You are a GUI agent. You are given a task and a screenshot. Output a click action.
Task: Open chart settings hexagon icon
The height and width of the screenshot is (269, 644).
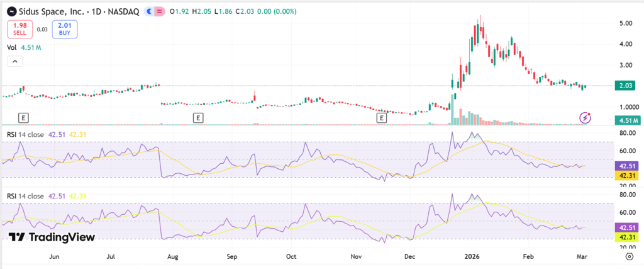(630, 257)
